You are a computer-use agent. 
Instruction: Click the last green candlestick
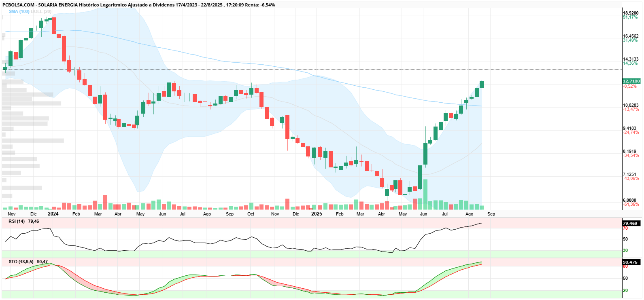point(482,84)
